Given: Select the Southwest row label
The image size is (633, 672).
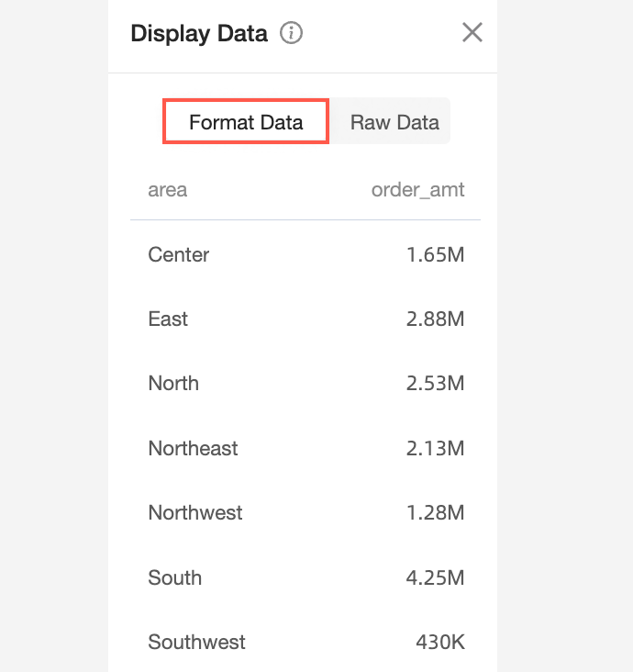Looking at the screenshot, I should 197,642.
